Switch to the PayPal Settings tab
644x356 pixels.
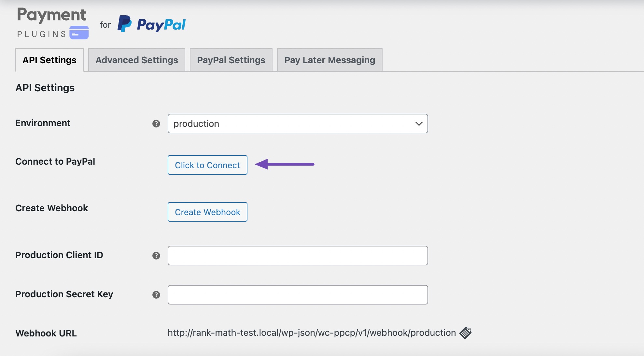point(231,60)
